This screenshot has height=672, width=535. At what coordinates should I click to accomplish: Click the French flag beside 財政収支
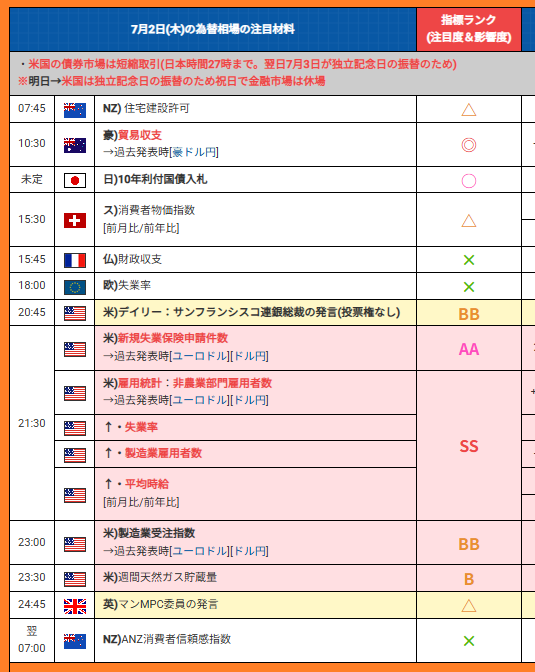tap(75, 260)
